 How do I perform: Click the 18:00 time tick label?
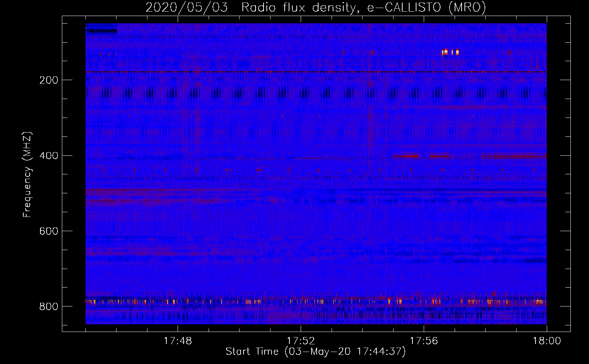coord(547,341)
